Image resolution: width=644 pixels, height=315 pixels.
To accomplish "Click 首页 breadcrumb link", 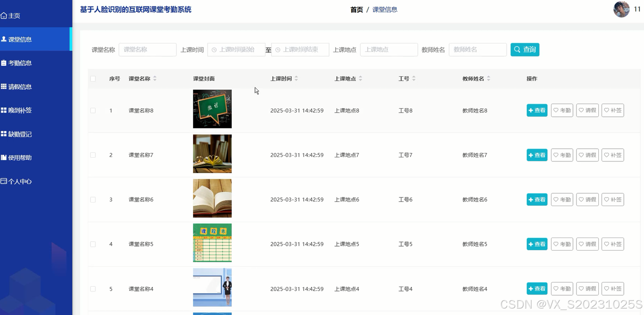I will (x=357, y=10).
